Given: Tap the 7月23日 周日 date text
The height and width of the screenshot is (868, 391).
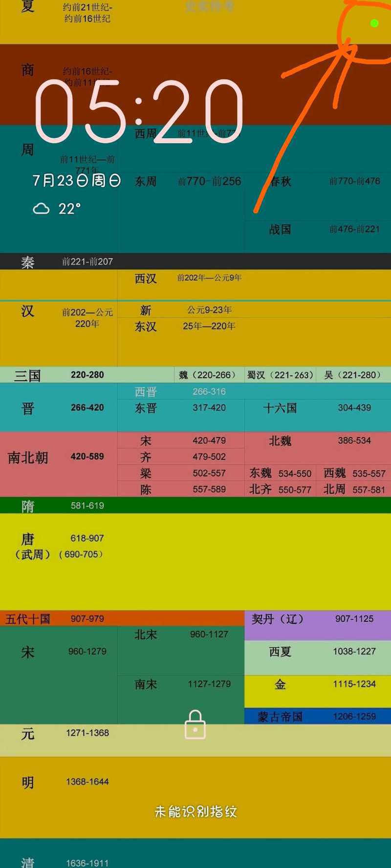Looking at the screenshot, I should click(x=77, y=181).
